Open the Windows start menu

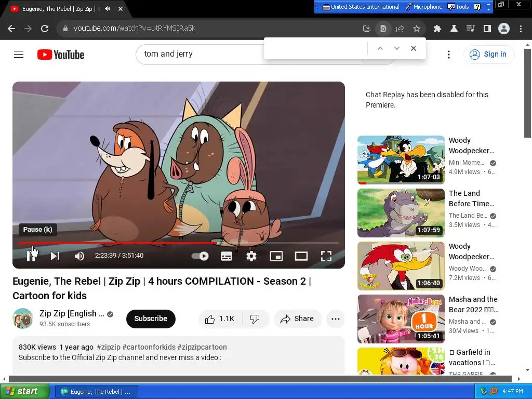pyautogui.click(x=24, y=392)
